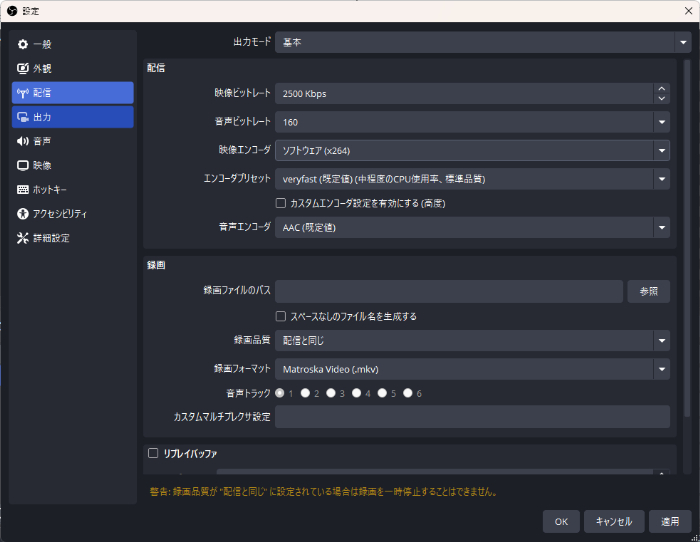The image size is (700, 542).
Task: Increase 映像ビットレート with up arrow
Action: coord(661,89)
